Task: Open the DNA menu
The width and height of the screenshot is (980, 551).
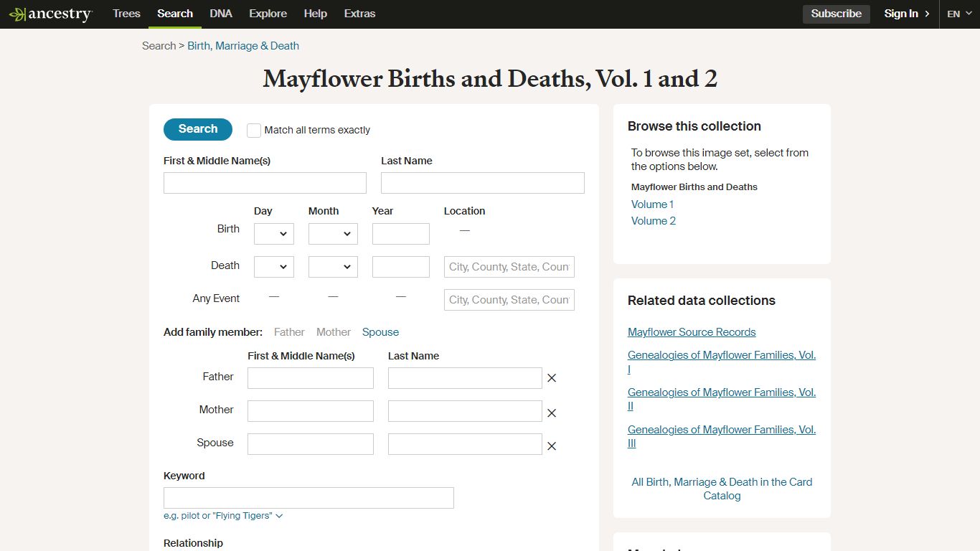Action: click(x=221, y=14)
